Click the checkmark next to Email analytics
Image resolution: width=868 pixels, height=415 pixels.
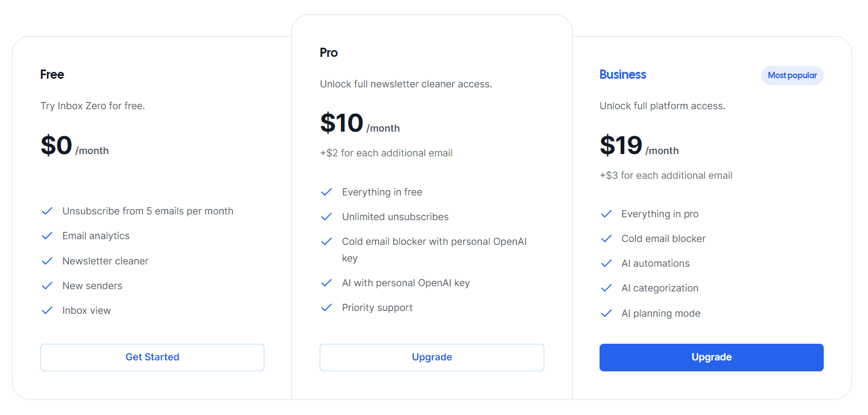click(x=47, y=236)
